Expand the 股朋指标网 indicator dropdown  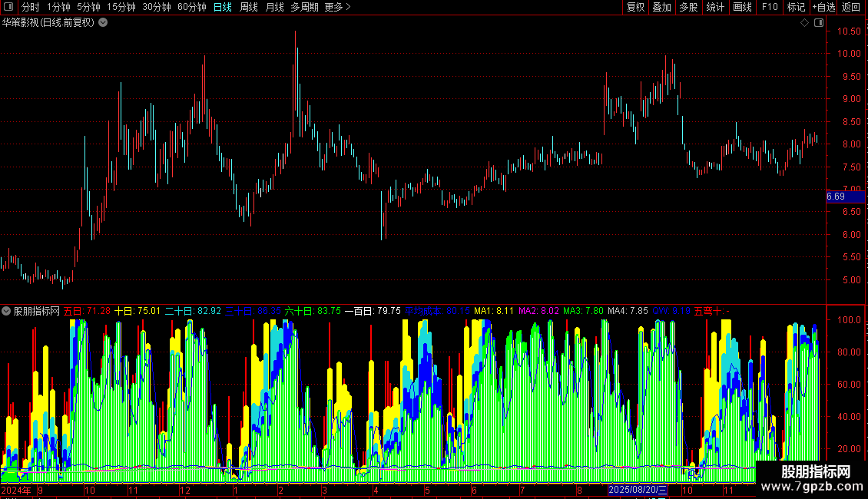(6, 311)
